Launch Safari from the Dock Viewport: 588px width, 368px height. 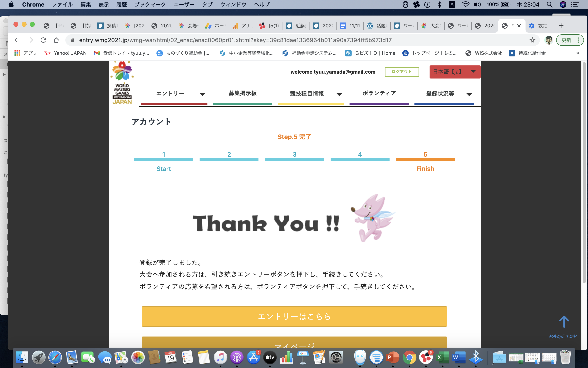coord(55,357)
